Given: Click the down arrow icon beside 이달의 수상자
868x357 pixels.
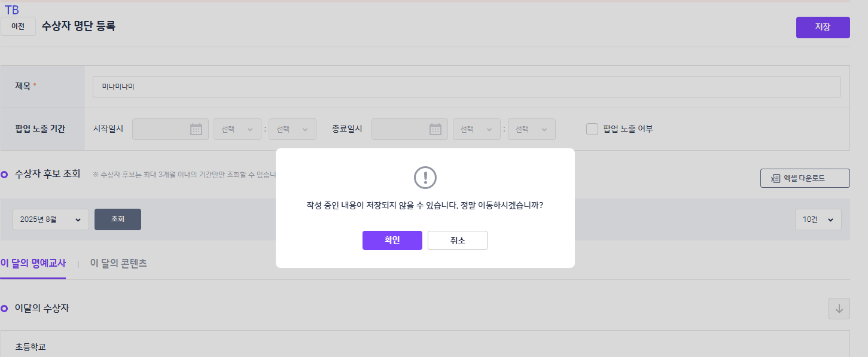Looking at the screenshot, I should 839,309.
